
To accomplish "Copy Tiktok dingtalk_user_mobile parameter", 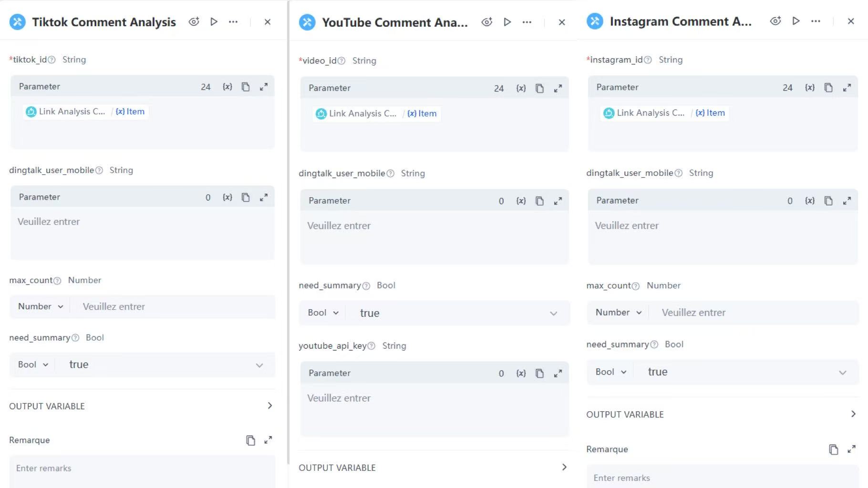I will 246,197.
